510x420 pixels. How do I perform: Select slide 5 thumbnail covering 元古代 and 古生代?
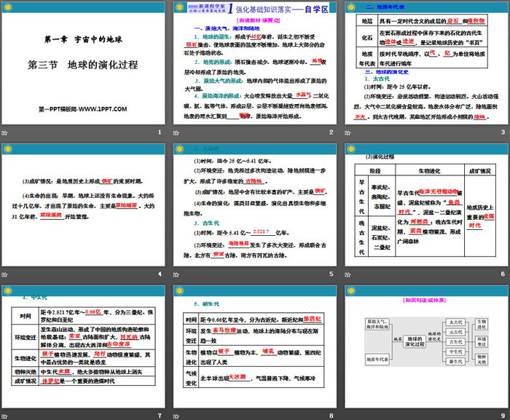(x=255, y=205)
